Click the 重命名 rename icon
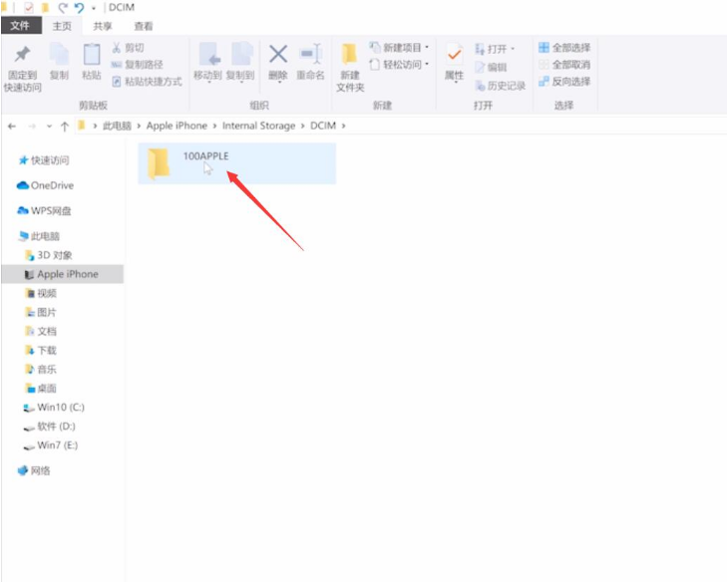 tap(310, 55)
